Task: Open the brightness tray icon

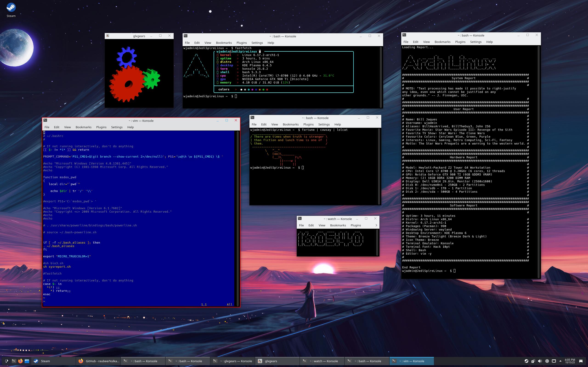Action: coord(547,361)
